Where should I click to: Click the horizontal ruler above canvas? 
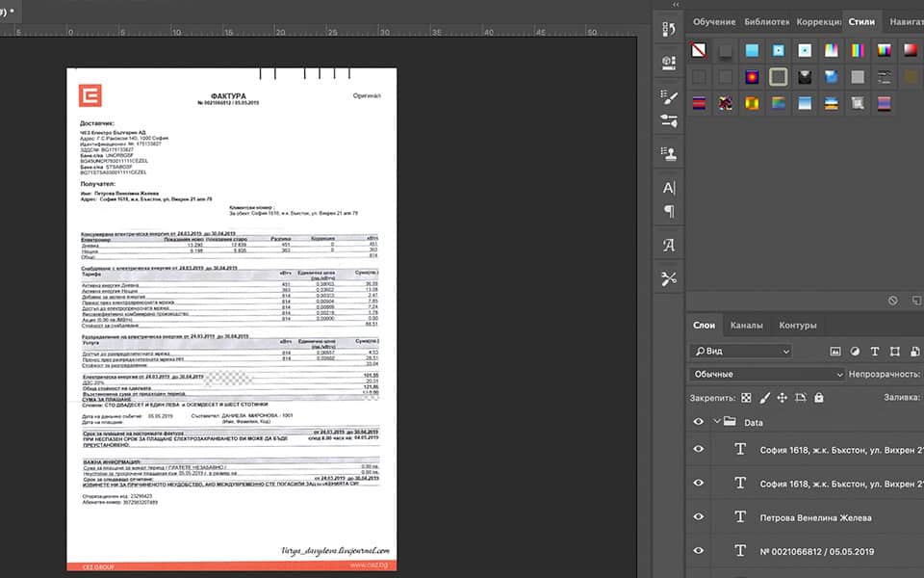(x=319, y=31)
